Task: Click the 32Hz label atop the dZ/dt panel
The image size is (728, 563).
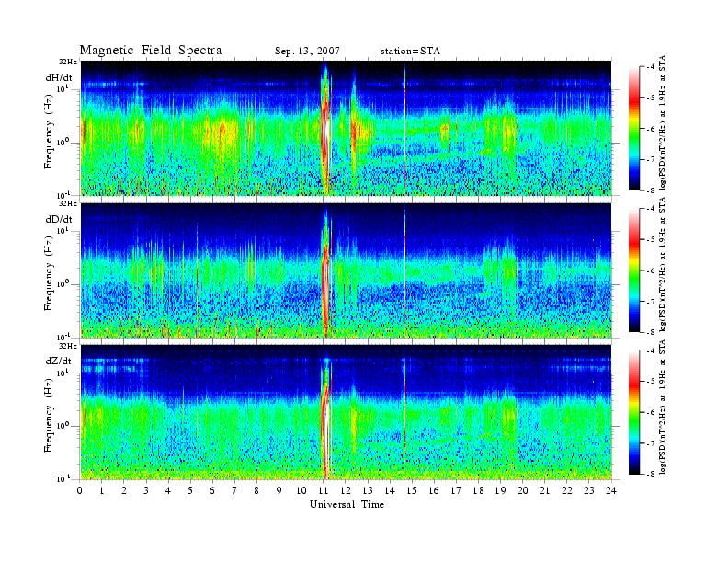Action: click(x=67, y=346)
